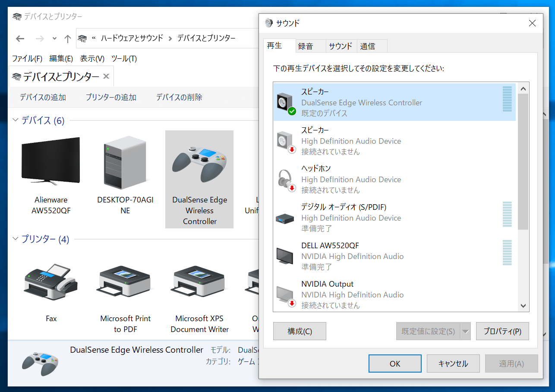Viewport: 555px width, 392px height.
Task: Open the address bar overflow « chevron
Action: [x=94, y=38]
